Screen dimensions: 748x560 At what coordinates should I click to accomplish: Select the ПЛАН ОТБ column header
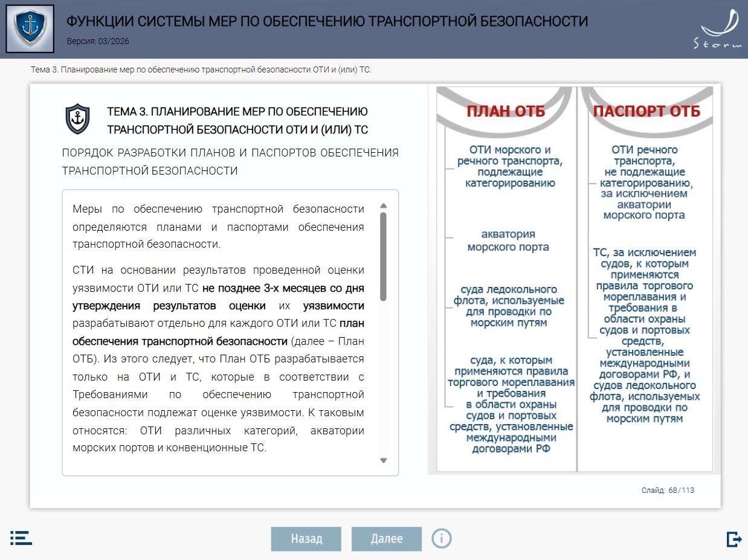[506, 111]
